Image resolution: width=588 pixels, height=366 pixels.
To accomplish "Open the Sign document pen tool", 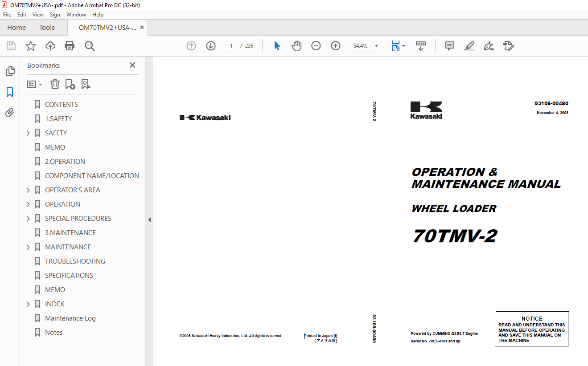I will pyautogui.click(x=489, y=46).
